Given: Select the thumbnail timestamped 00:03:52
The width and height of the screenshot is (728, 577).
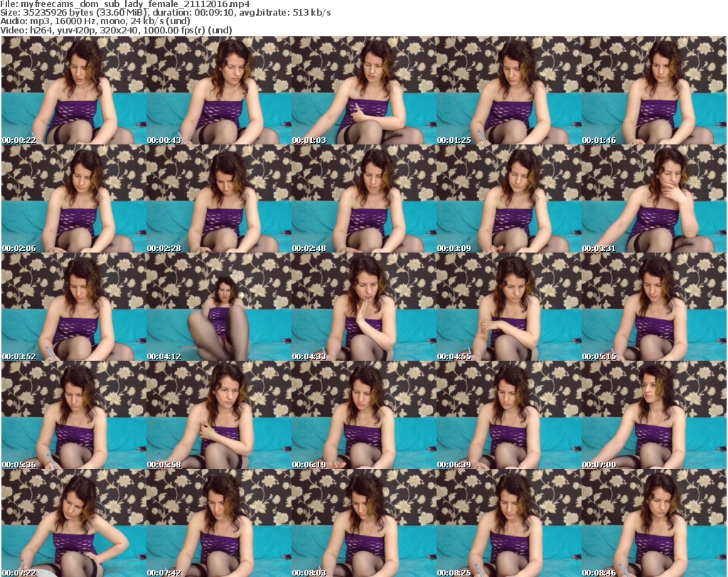Looking at the screenshot, I should coord(74,307).
